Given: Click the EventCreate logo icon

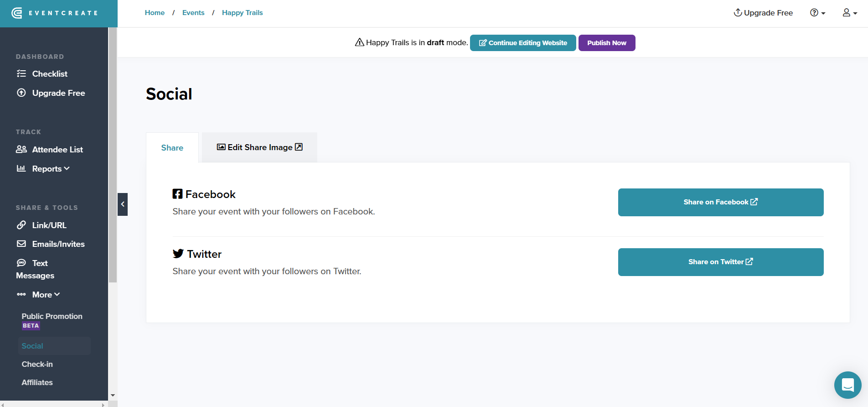Looking at the screenshot, I should (x=17, y=13).
